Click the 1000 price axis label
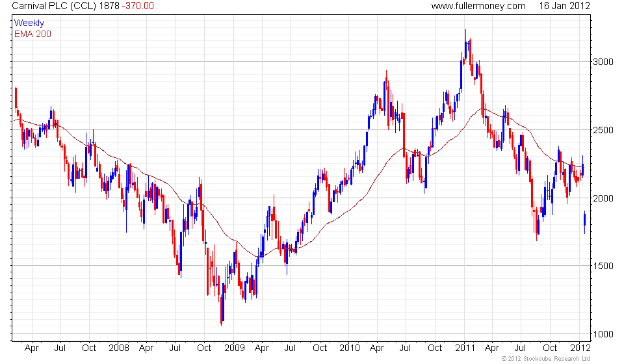 pyautogui.click(x=603, y=334)
